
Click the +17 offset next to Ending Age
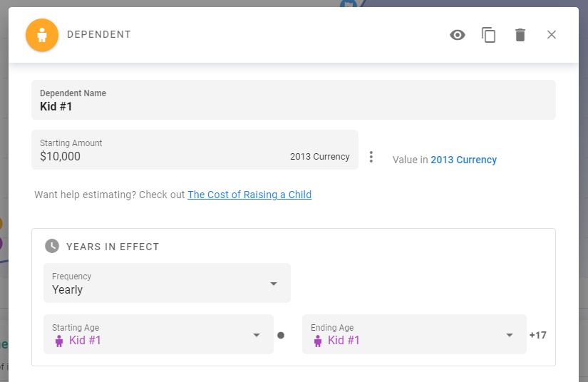click(x=538, y=335)
